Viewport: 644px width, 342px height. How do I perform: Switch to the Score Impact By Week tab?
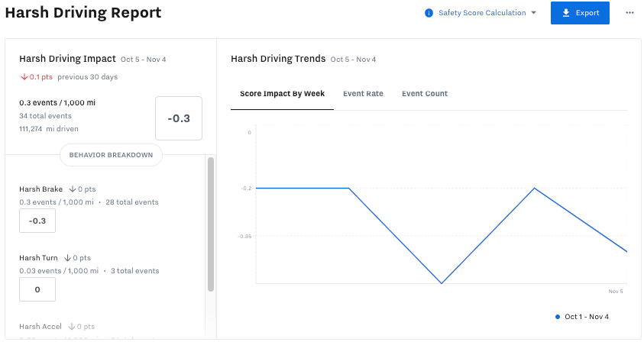pyautogui.click(x=282, y=94)
